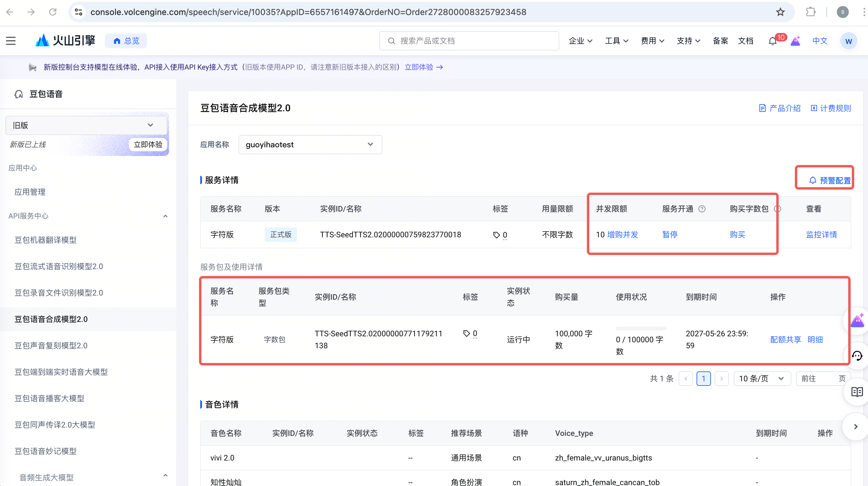Click tag icon in TTS-SeedTTS2.02000000759823770018 row

[496, 235]
